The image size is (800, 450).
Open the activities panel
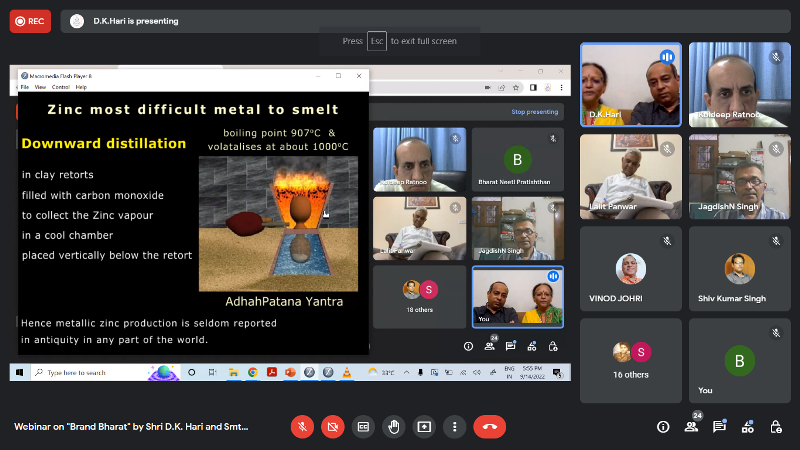[747, 426]
